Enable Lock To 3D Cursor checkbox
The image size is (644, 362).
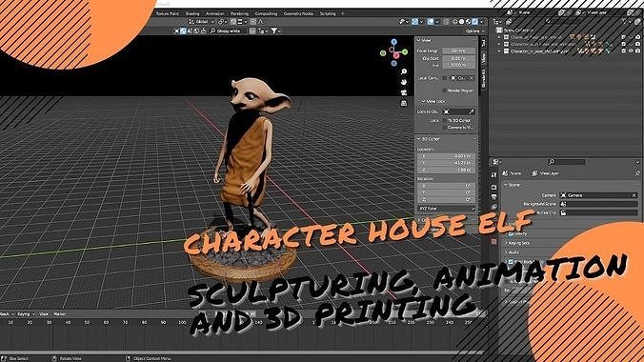[444, 120]
